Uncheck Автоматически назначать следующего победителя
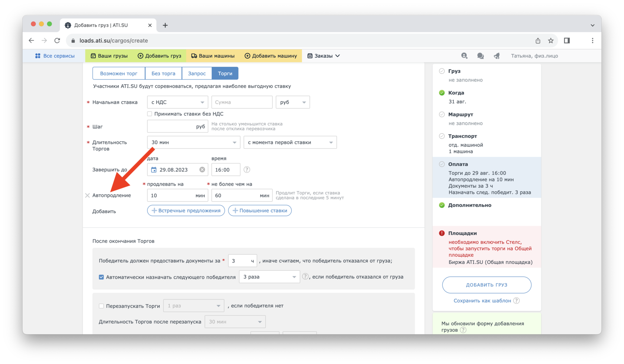 click(101, 277)
